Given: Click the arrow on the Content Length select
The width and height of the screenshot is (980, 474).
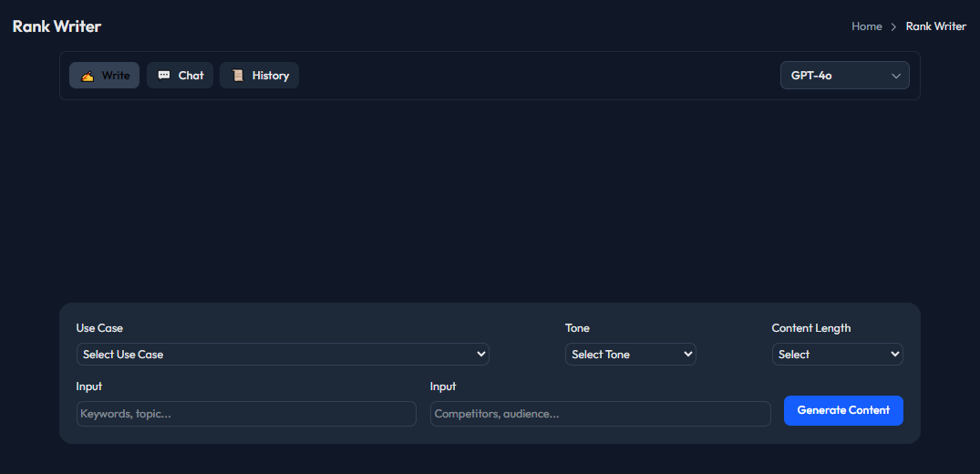Looking at the screenshot, I should click(894, 354).
